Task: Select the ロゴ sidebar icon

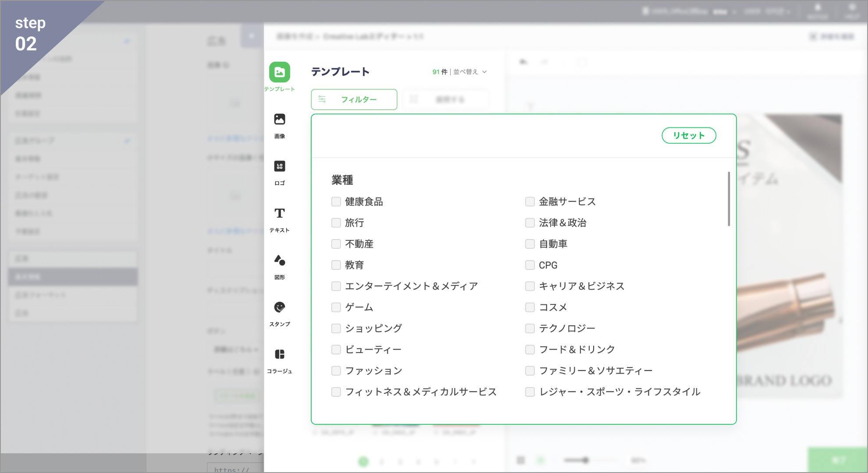Action: pos(279,166)
